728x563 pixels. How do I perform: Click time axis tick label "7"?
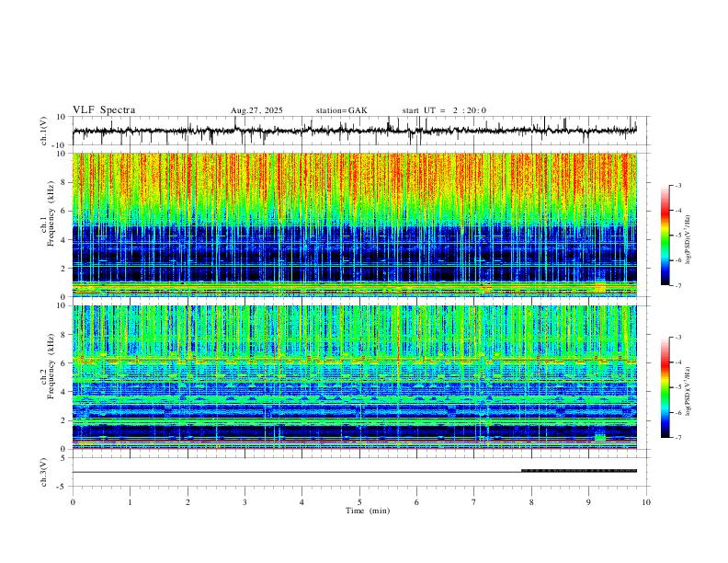pos(473,502)
